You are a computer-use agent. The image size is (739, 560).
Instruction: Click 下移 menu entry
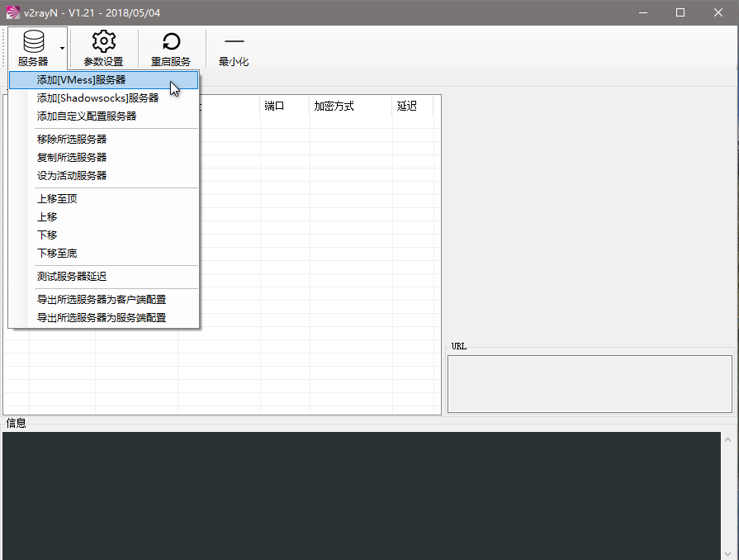point(104,235)
